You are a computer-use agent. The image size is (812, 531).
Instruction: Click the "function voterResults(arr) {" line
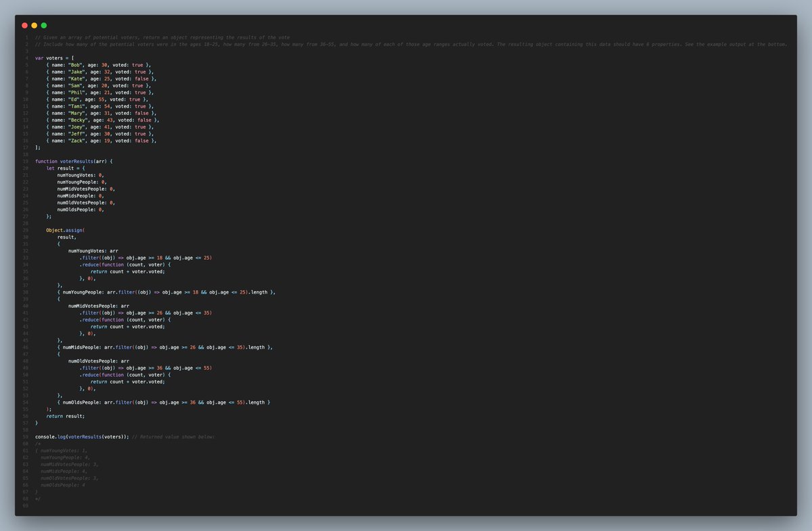coord(74,161)
